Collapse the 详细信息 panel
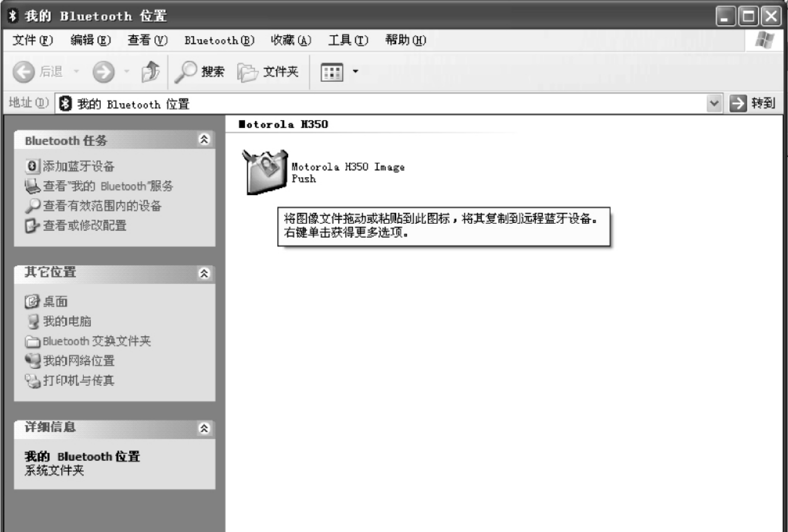Image resolution: width=788 pixels, height=532 pixels. 204,428
